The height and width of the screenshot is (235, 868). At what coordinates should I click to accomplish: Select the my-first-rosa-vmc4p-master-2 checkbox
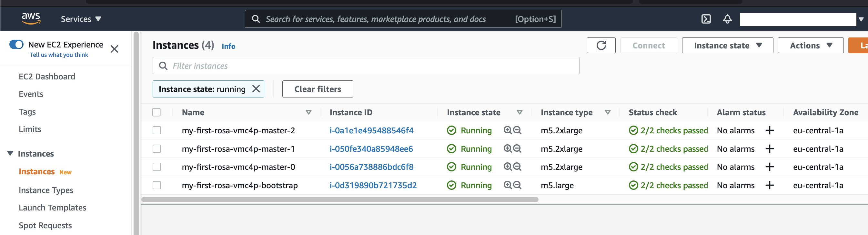[x=157, y=130]
